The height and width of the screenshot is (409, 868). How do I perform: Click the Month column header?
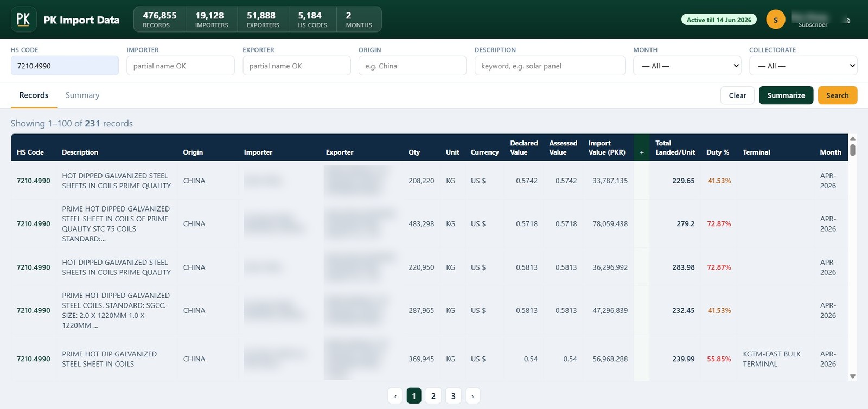(831, 152)
